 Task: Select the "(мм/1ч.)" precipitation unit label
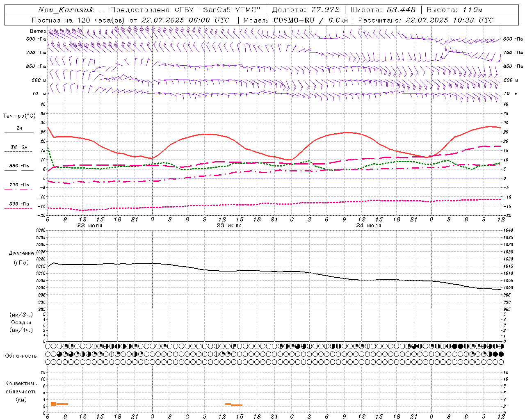(x=21, y=330)
